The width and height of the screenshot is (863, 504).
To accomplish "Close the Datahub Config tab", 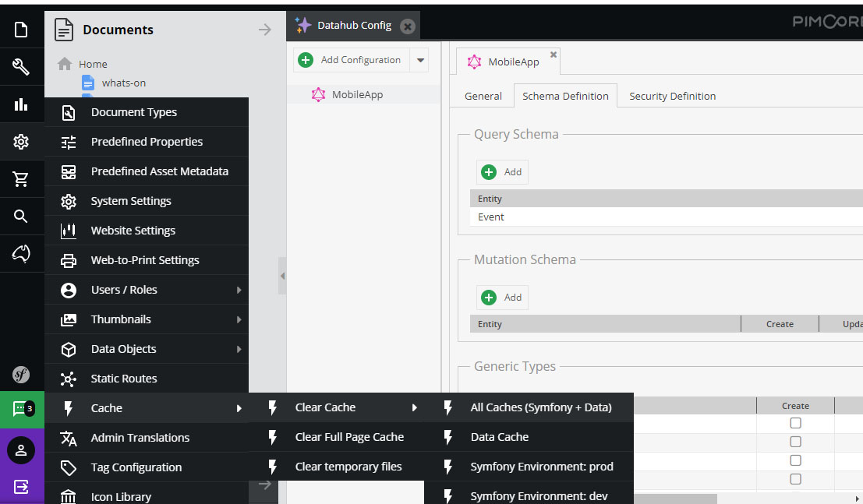I will 407,26.
